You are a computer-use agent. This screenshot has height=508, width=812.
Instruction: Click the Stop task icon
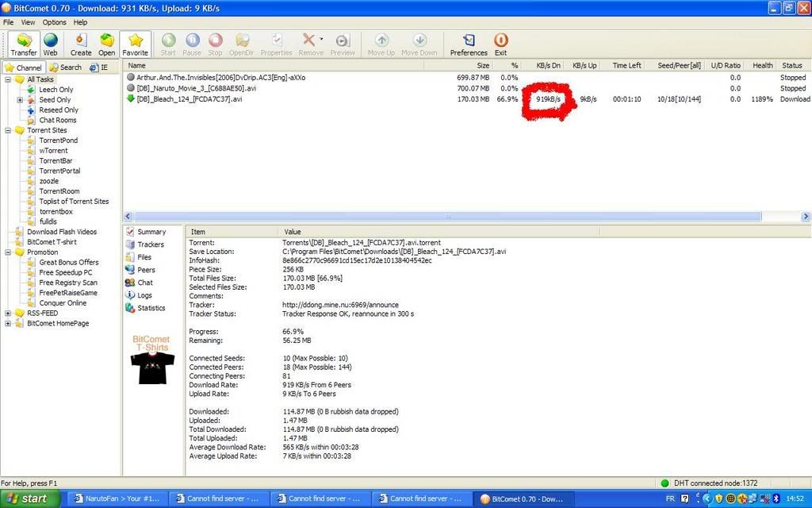tap(216, 40)
